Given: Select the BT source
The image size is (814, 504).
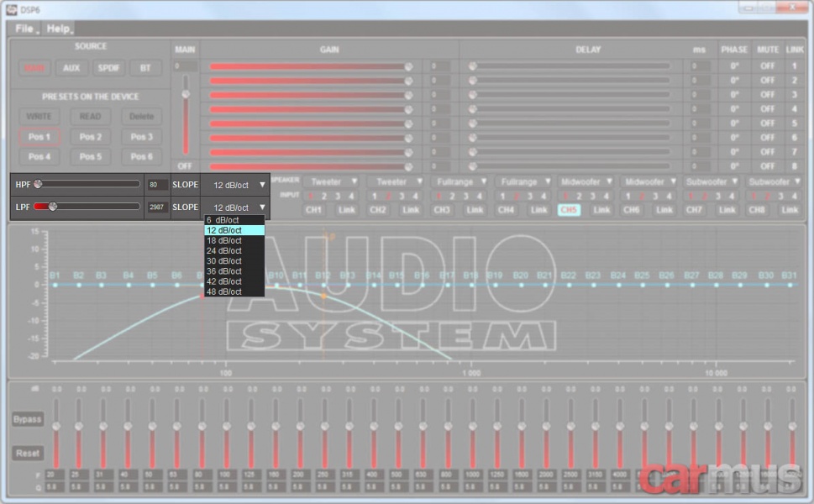Looking at the screenshot, I should [x=145, y=68].
